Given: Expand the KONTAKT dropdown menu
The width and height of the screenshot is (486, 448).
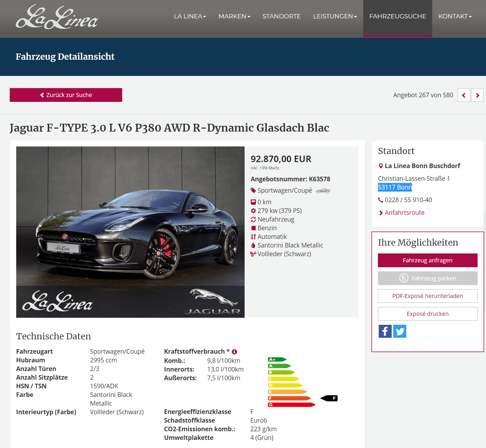Looking at the screenshot, I should pos(455,16).
